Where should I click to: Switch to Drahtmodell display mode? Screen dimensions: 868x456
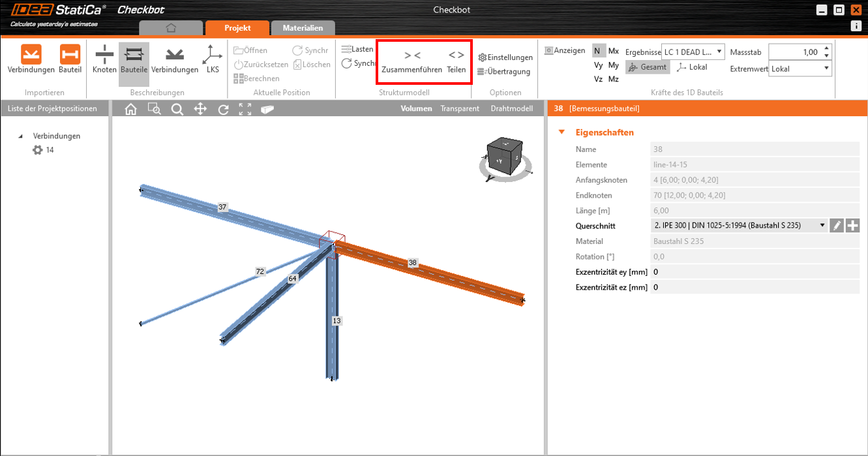pos(512,109)
